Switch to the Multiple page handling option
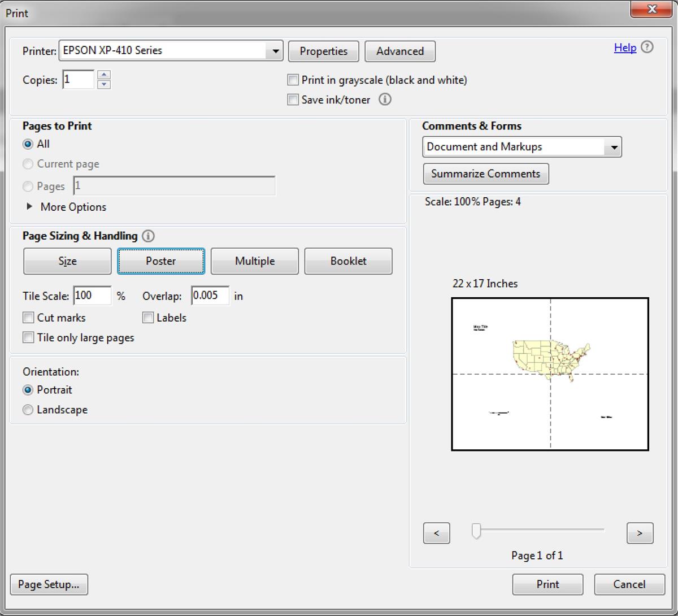Viewport: 678px width, 616px height. click(255, 261)
